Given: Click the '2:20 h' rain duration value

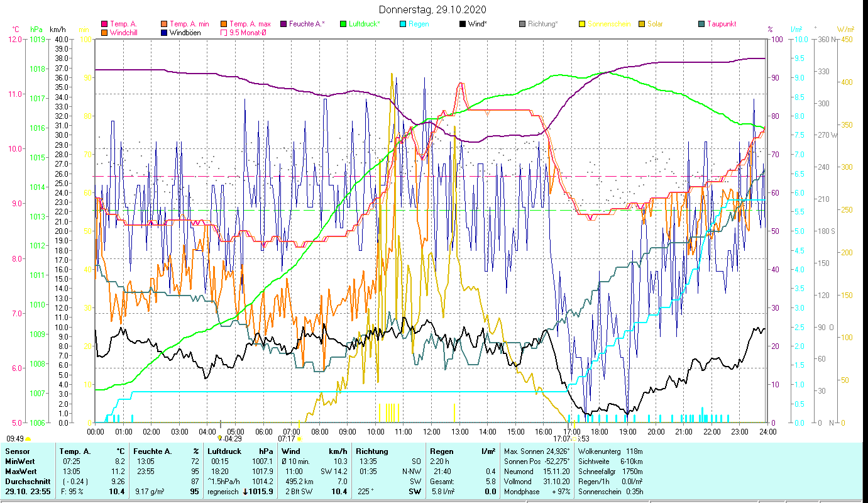Looking at the screenshot, I should (x=441, y=462).
